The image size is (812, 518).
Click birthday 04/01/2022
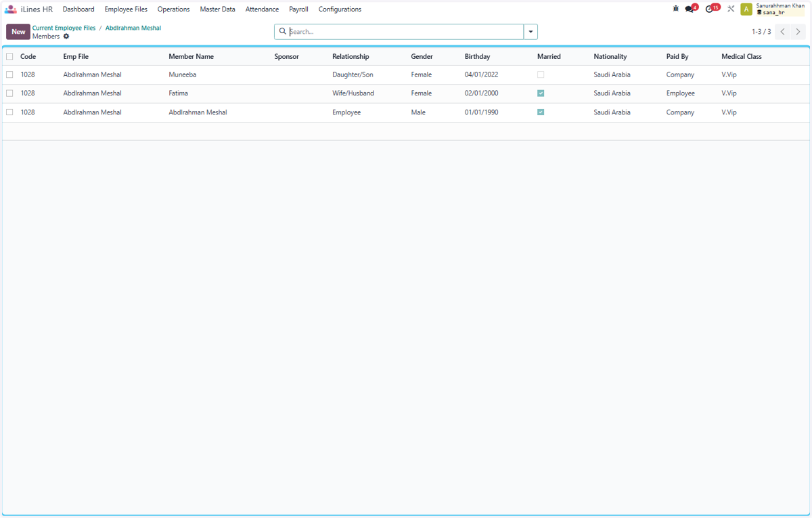(x=481, y=74)
